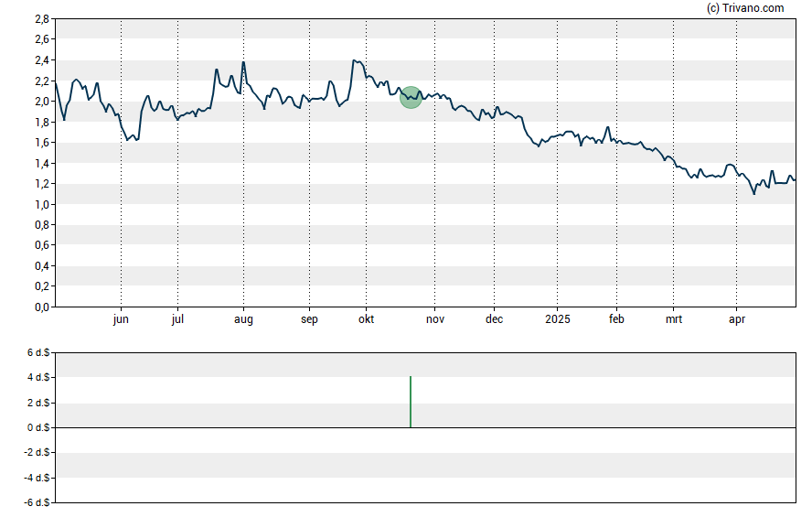This screenshot has width=812, height=517.
Task: Select the 'okt' month axis label
Action: coord(366,319)
